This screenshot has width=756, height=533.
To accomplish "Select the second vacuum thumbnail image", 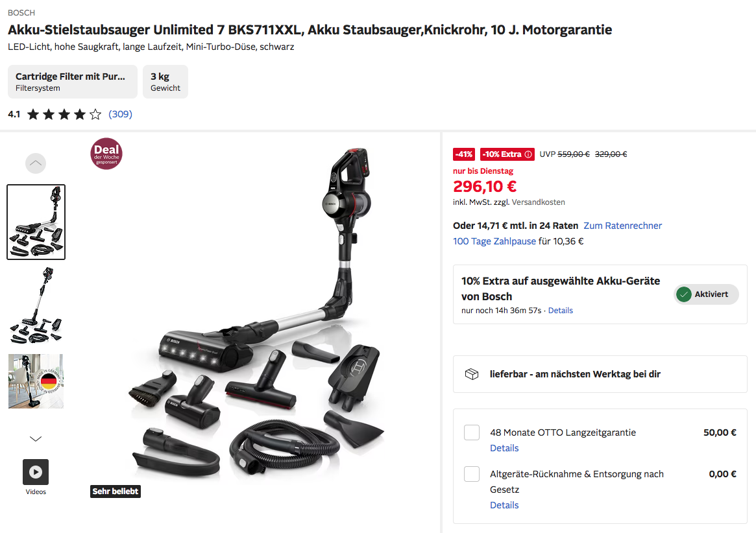I will click(x=36, y=305).
